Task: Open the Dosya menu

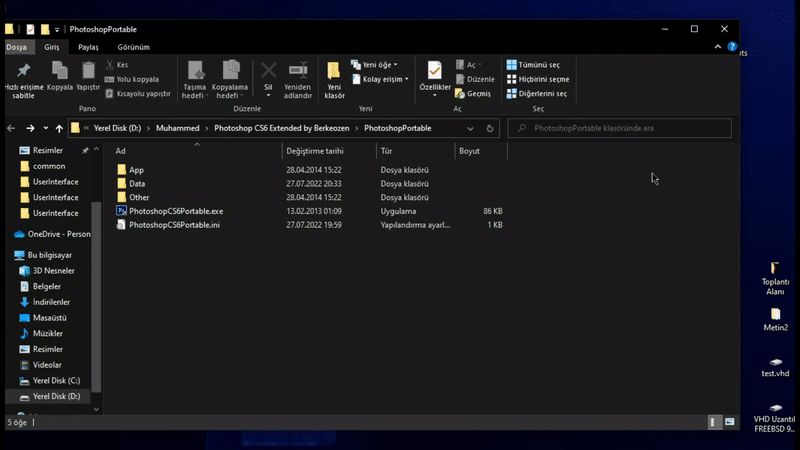Action: pos(16,47)
